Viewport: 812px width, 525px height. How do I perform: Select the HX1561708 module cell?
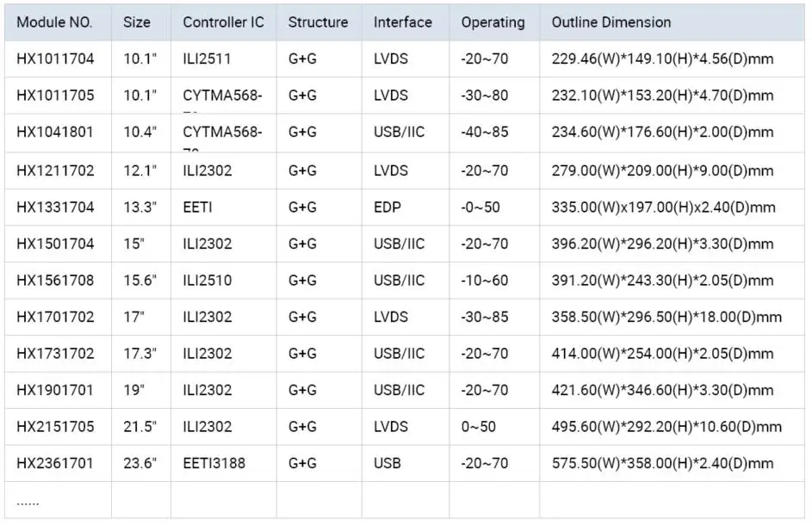tap(55, 281)
